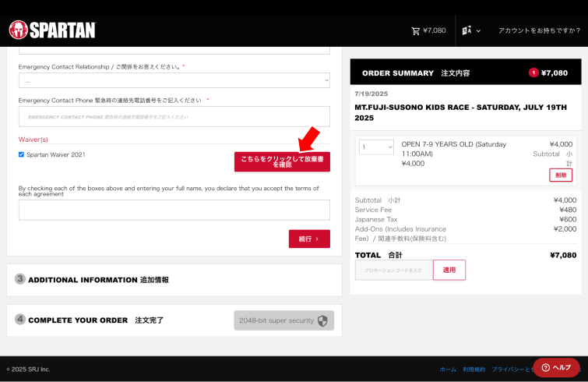
Task: Focus the Emergency Contact Phone field
Action: click(x=174, y=117)
